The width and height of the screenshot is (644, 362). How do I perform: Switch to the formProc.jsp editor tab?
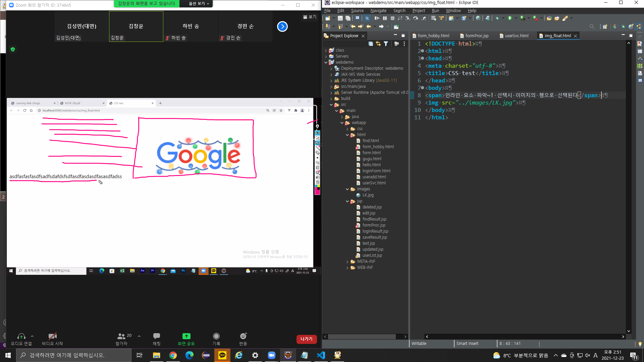point(477,36)
